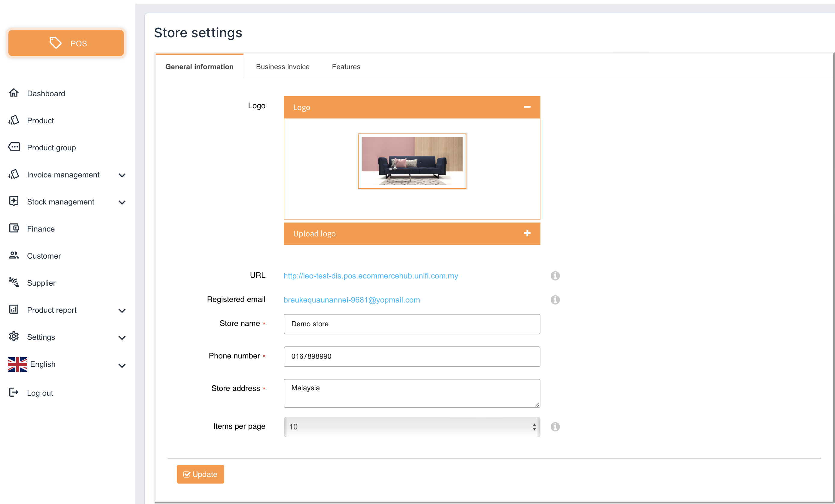Collapse the Logo panel with minus

[x=527, y=107]
